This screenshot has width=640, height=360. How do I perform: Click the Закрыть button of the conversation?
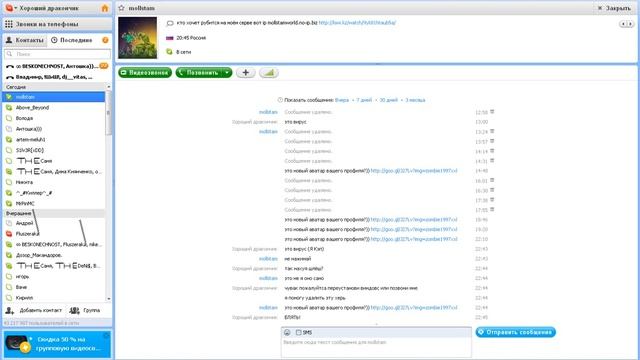(614, 8)
